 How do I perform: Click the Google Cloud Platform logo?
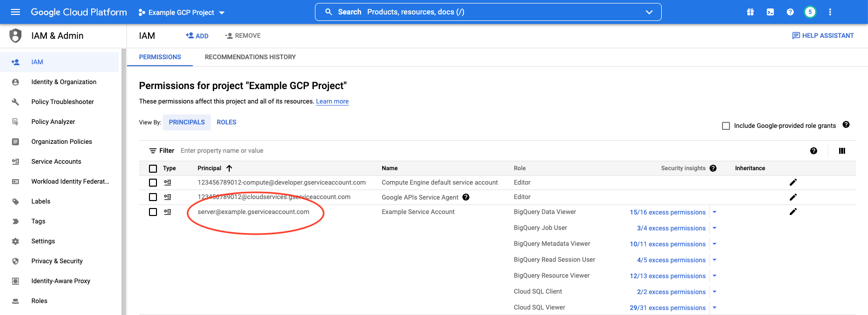[79, 12]
